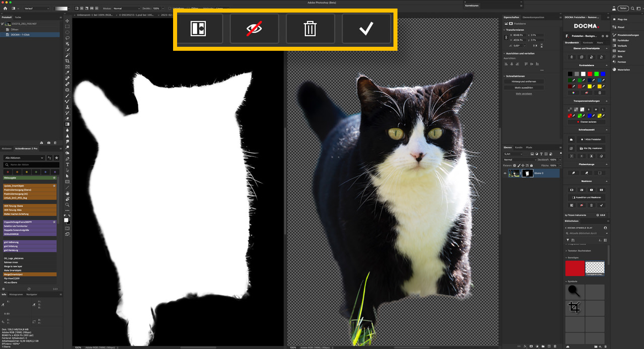Toggle swap foreground and background colors icon
Screen dimensions: 644x349
(69, 216)
